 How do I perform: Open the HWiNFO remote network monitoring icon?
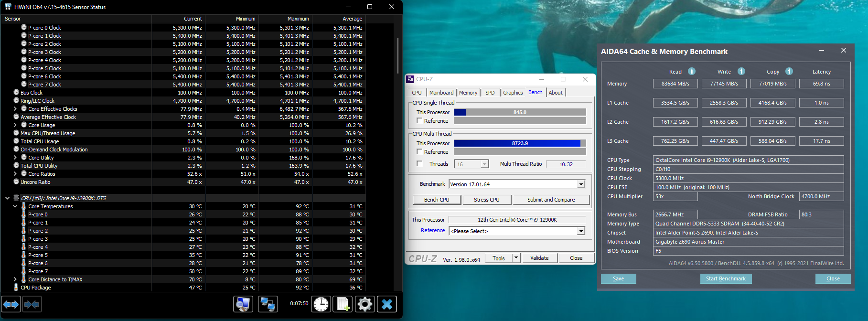[x=268, y=304]
